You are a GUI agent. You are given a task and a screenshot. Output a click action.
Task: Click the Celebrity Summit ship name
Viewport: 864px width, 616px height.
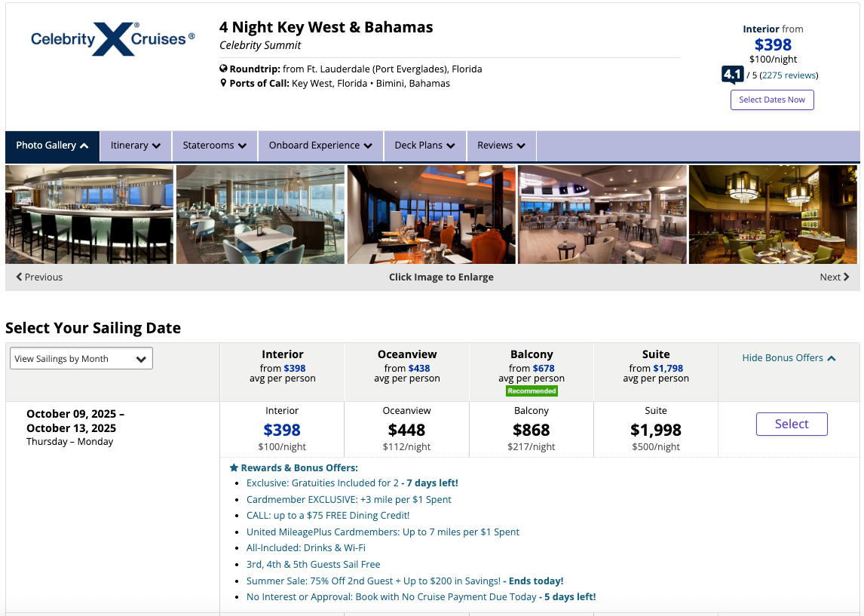click(x=260, y=45)
